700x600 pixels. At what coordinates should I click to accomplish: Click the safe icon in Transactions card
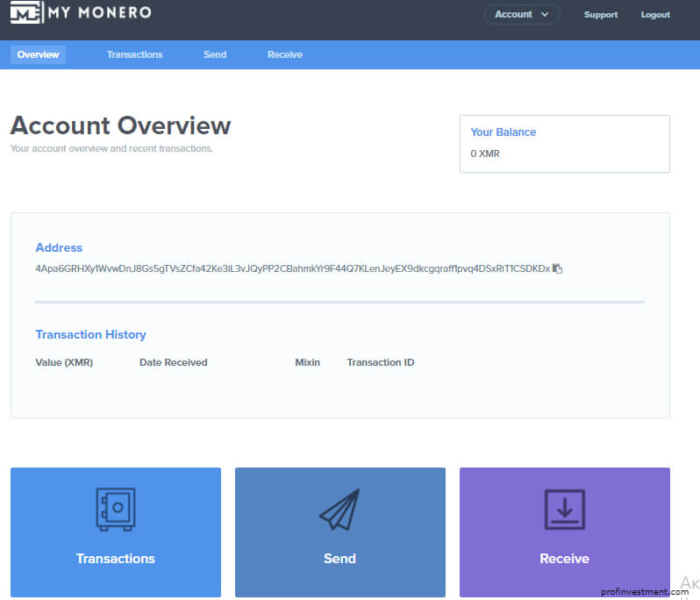[116, 509]
